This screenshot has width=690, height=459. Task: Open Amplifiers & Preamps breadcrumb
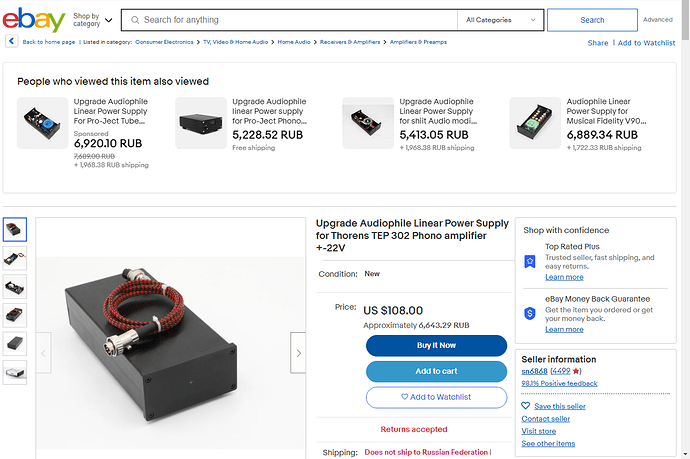(x=418, y=42)
